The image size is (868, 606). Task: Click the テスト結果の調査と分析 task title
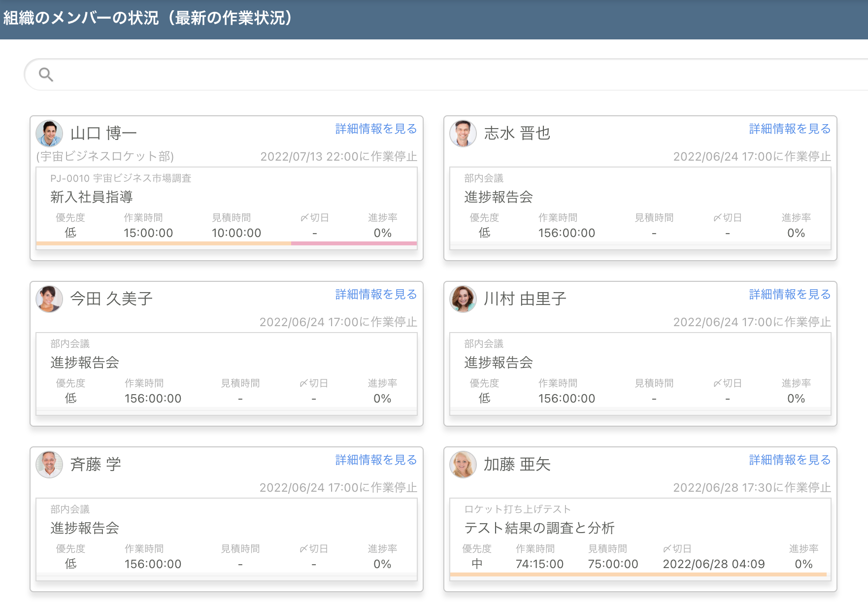pyautogui.click(x=539, y=528)
